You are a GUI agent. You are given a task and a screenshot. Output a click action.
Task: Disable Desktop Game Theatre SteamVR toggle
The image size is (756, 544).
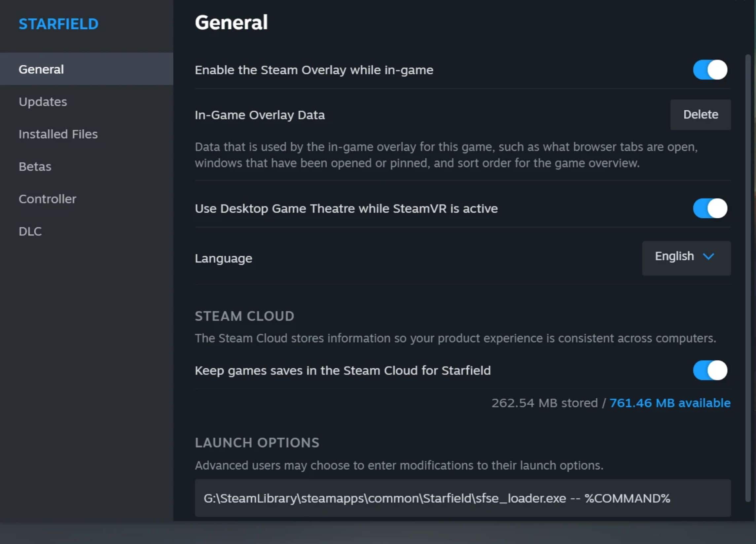710,208
